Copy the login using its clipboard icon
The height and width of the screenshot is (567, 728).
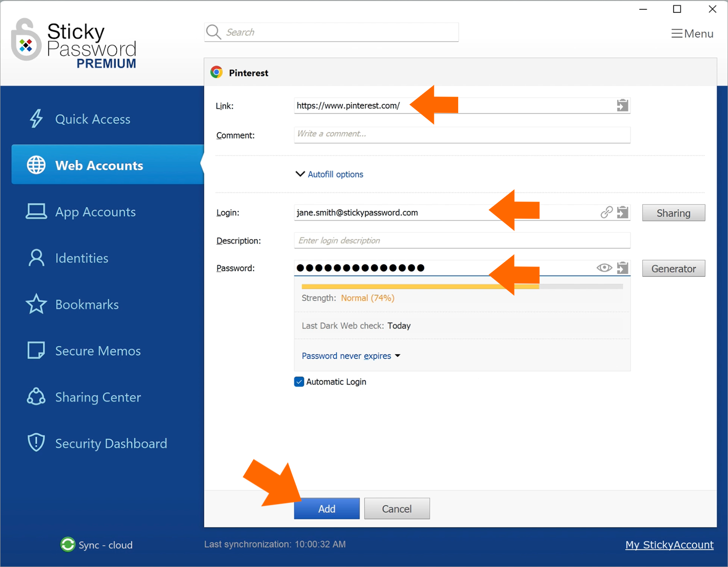pyautogui.click(x=623, y=212)
